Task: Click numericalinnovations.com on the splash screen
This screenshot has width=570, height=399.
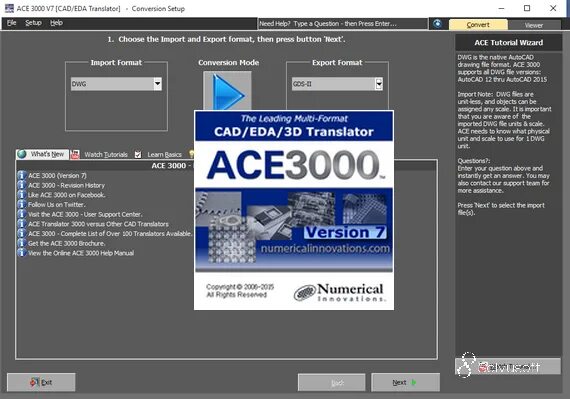Action: [325, 249]
